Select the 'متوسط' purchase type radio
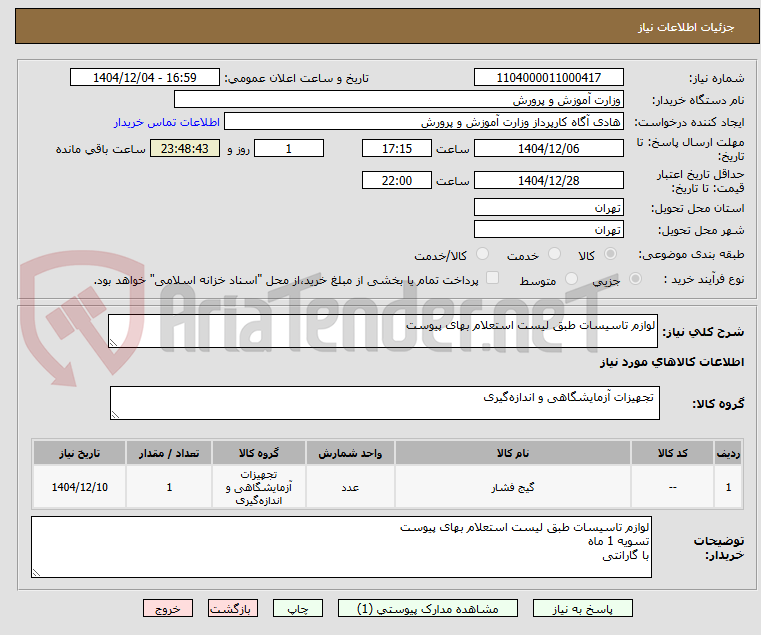 coord(571,279)
